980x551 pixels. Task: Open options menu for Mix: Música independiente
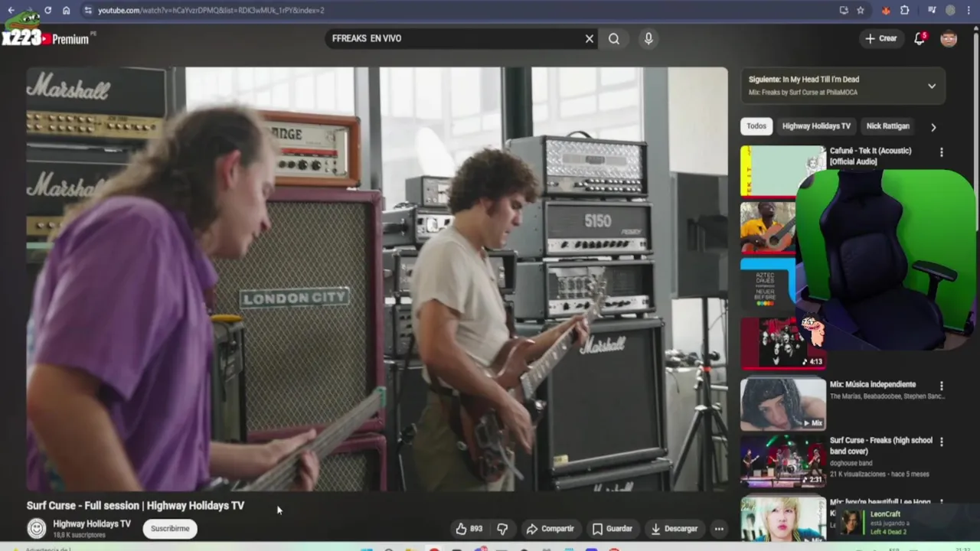click(x=941, y=386)
